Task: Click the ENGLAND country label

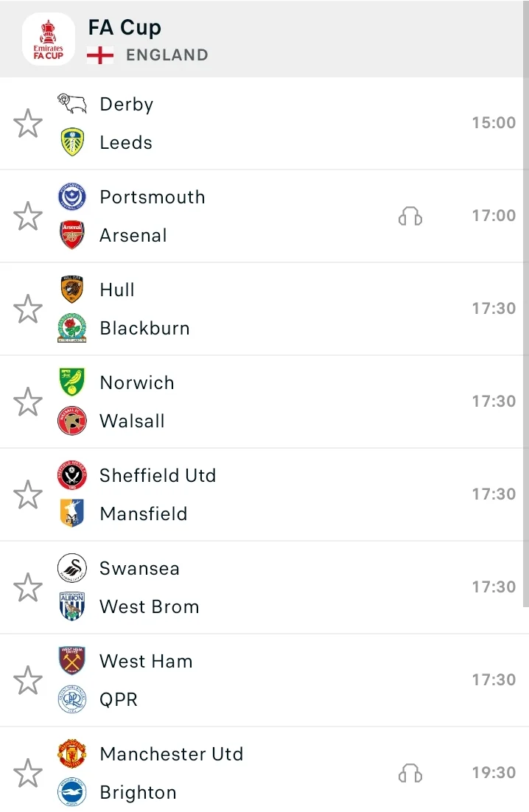Action: (x=167, y=55)
